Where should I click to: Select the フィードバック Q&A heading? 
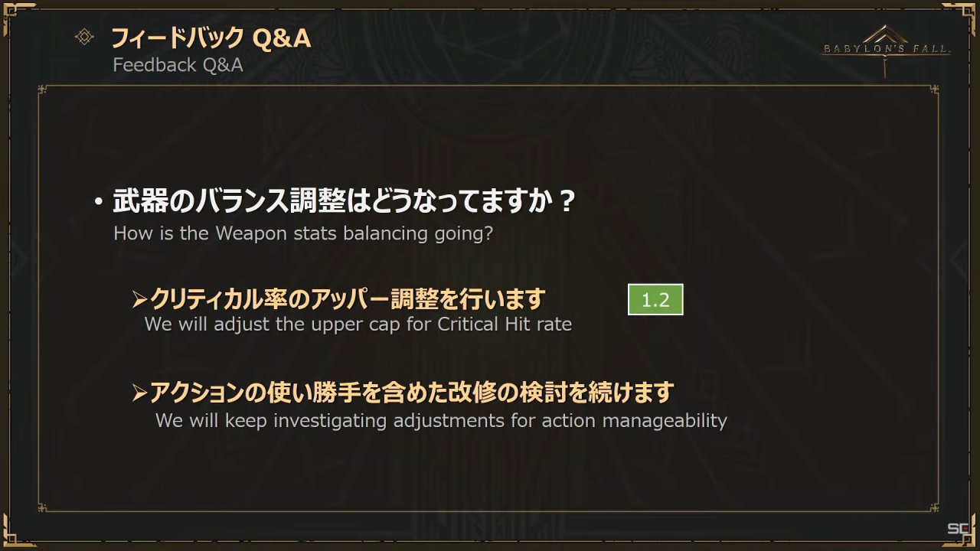pos(211,37)
